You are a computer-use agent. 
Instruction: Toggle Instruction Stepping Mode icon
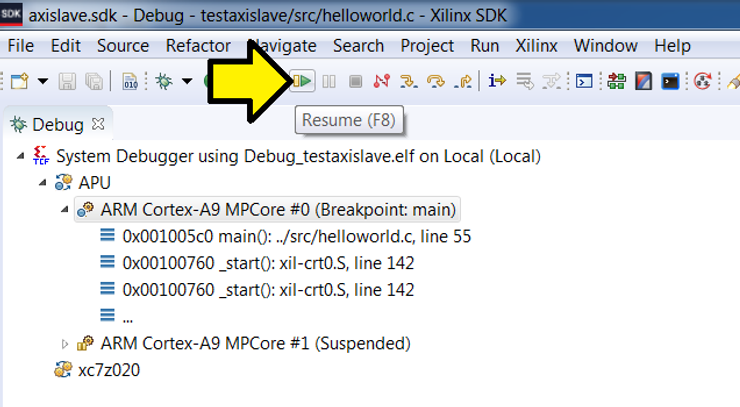point(497,80)
